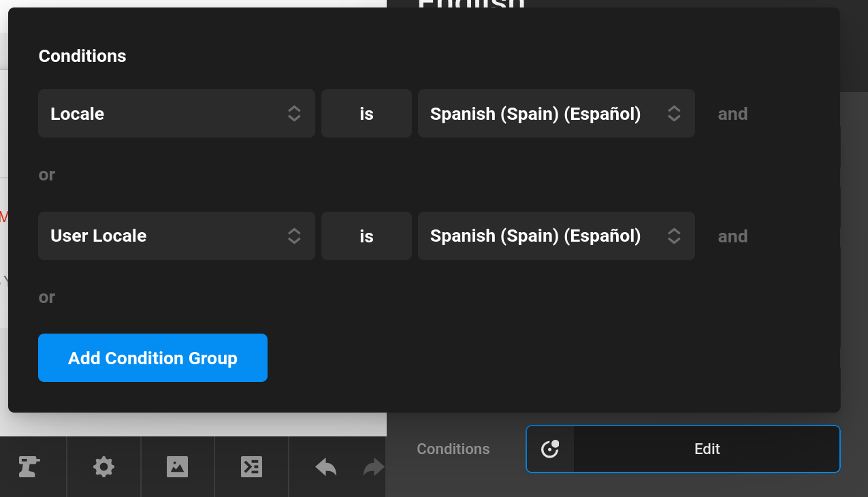868x497 pixels.
Task: Click the Conditions label beside the Edit button
Action: (x=453, y=449)
